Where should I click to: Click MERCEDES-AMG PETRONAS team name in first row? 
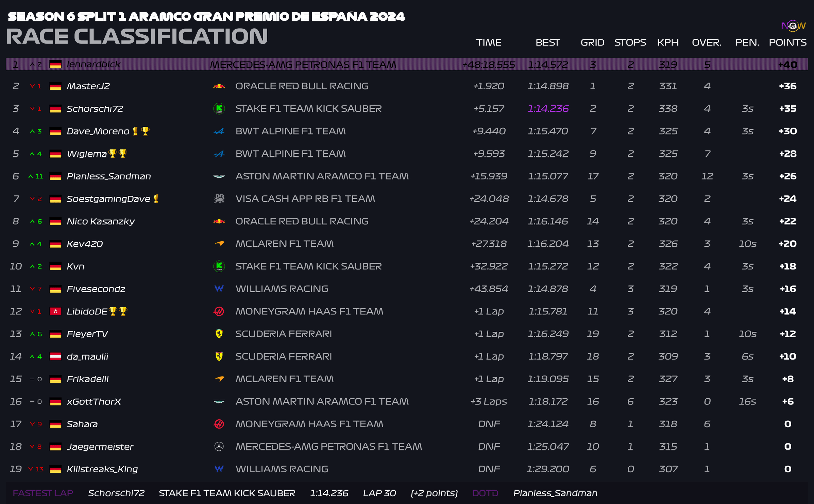(303, 65)
